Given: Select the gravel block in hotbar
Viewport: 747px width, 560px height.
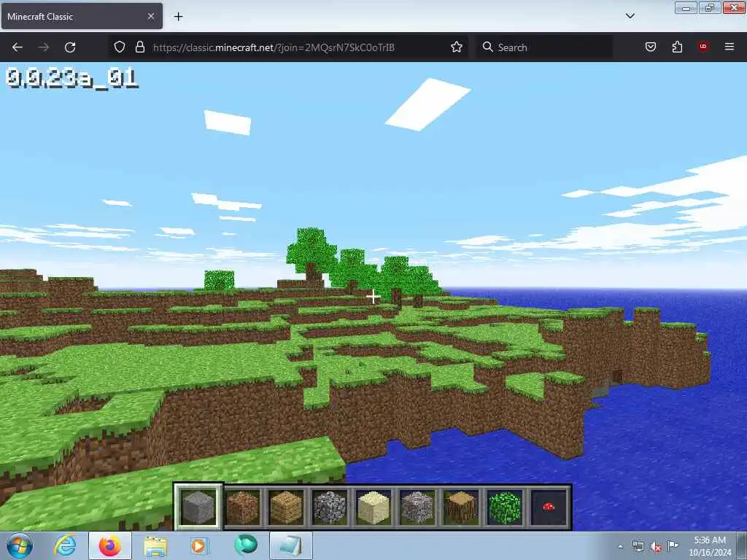Looking at the screenshot, I should click(417, 507).
